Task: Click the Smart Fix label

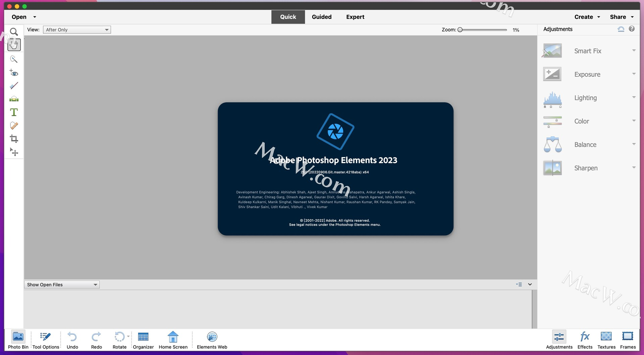Action: pyautogui.click(x=588, y=51)
